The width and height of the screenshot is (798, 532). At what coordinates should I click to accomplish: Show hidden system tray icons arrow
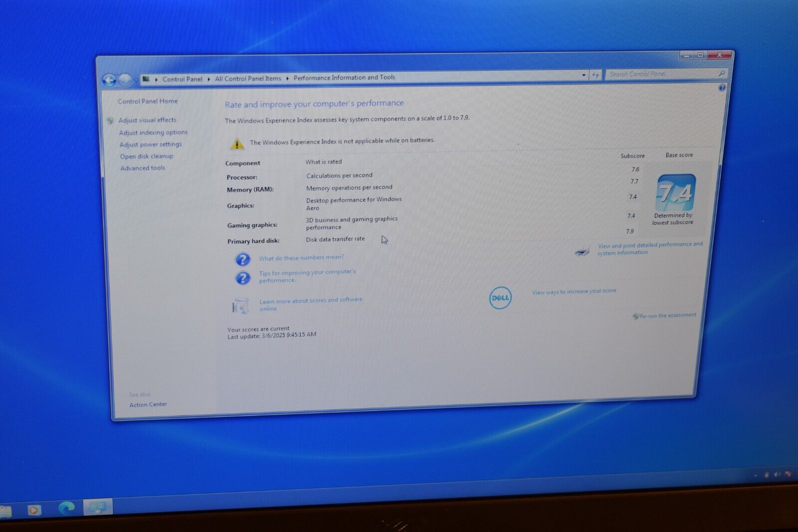(755, 476)
